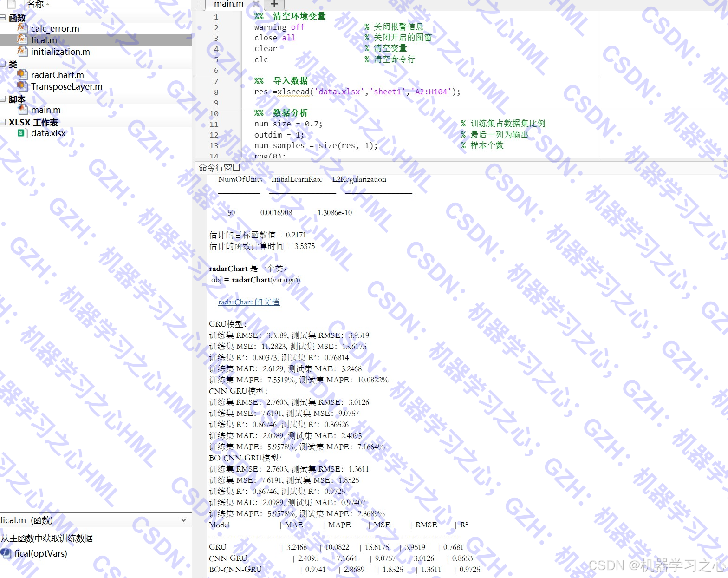Viewport: 728px width, 578px height.
Task: Add a new editor tab with plus button
Action: click(274, 4)
